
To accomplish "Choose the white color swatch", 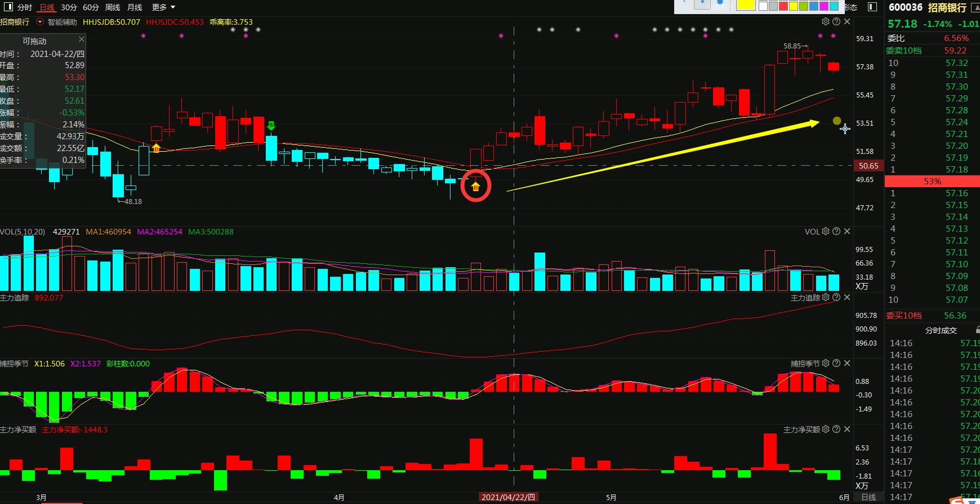I will point(763,6).
